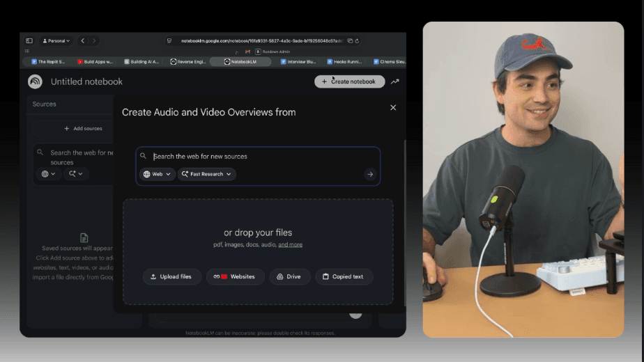Toggle the browser sidebar icon
The image size is (644, 362).
pos(29,40)
